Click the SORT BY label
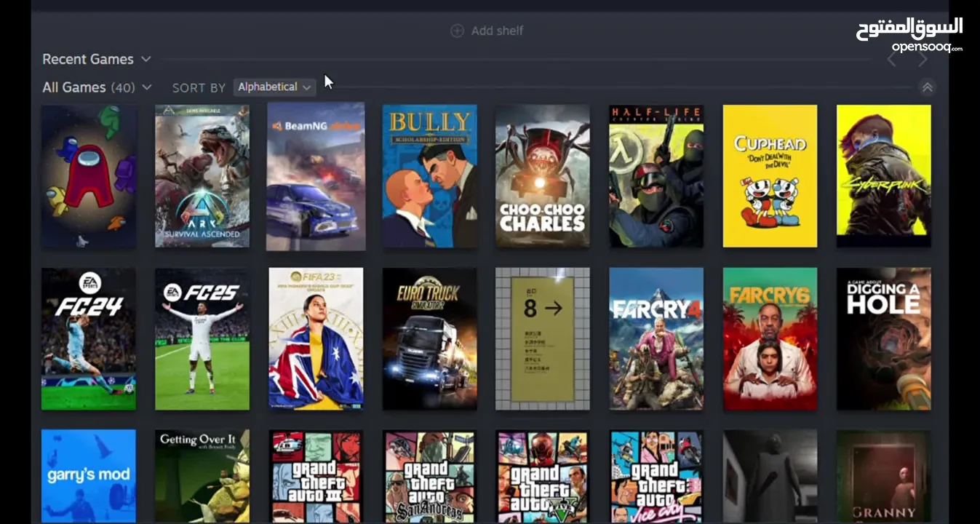Screen dimensions: 980x524 click(x=199, y=87)
